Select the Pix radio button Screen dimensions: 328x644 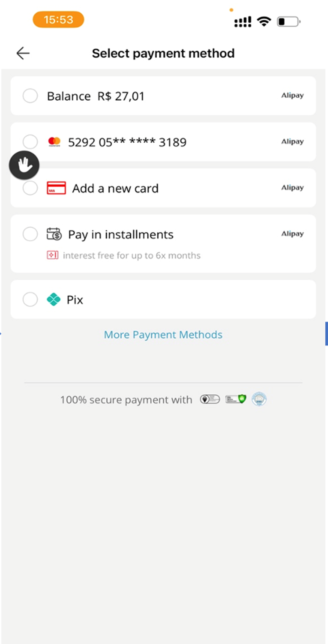[30, 300]
